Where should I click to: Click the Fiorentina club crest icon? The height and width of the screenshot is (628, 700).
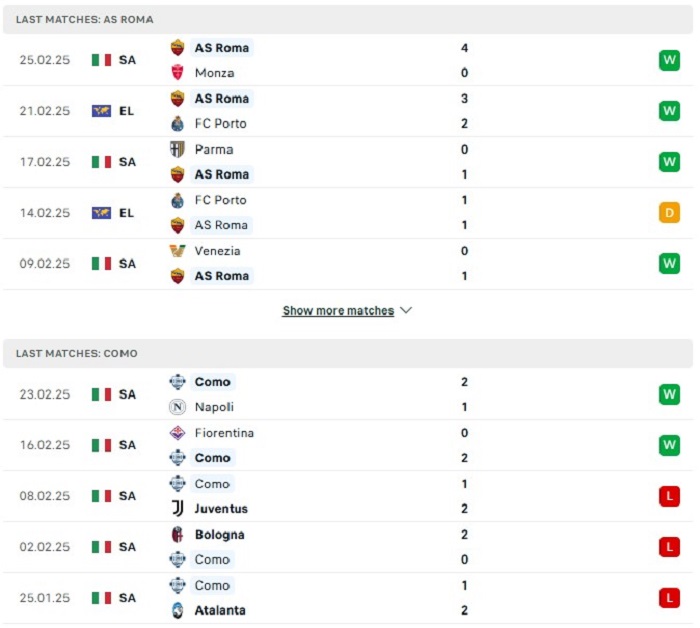[x=178, y=433]
